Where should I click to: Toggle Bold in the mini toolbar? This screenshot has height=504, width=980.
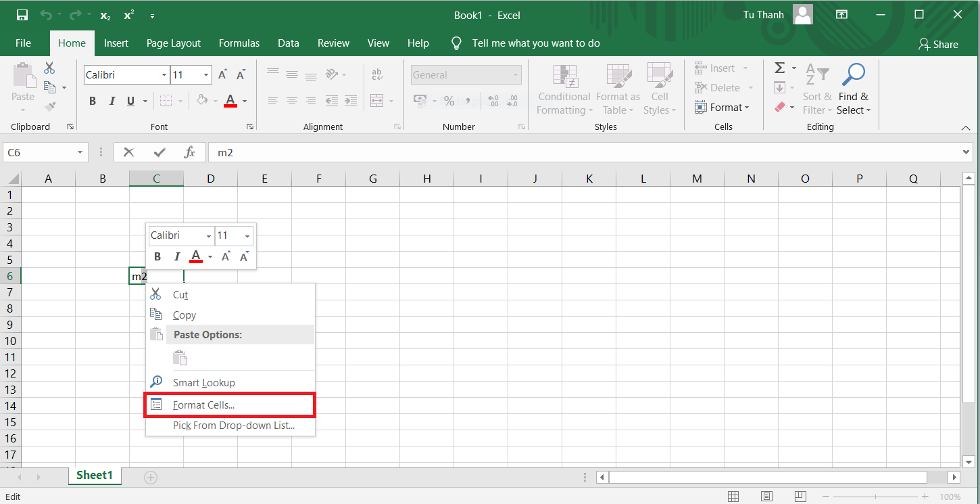coord(157,256)
